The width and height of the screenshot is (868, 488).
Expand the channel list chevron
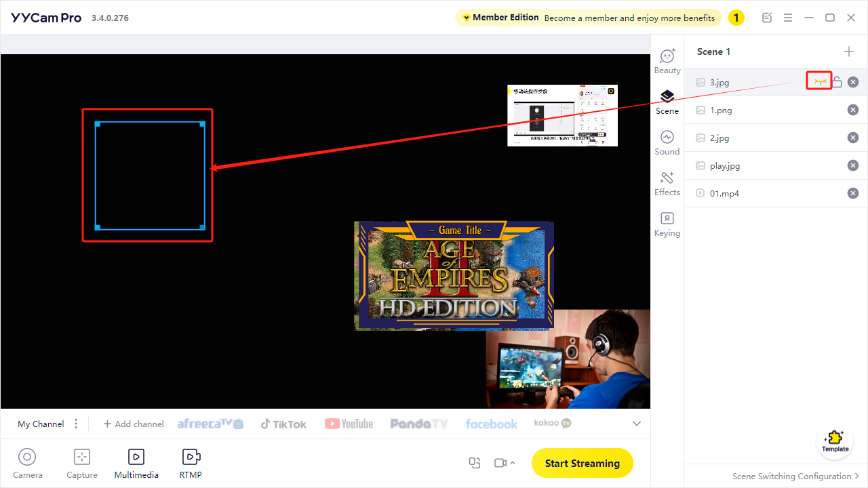[636, 424]
